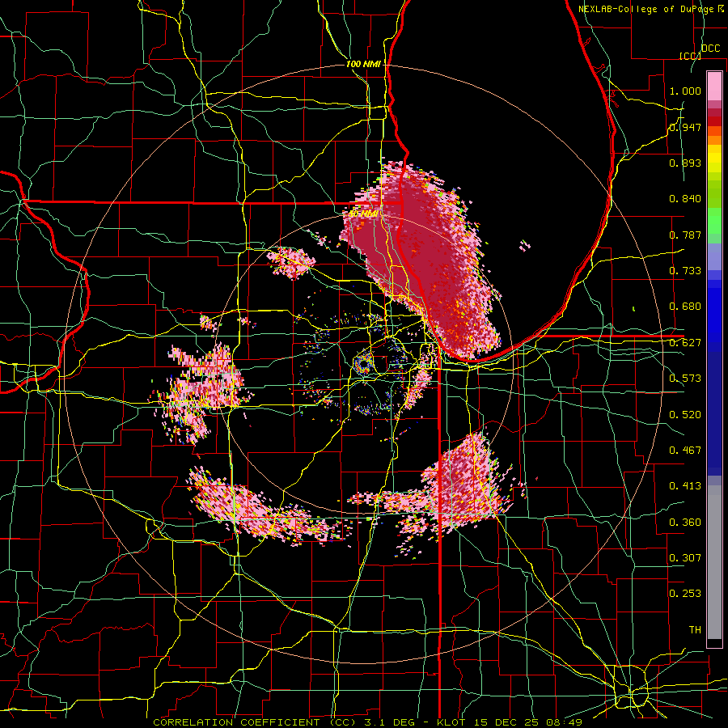The image size is (728, 728).
Task: Click the 0.413 legend value
Action: (x=685, y=486)
